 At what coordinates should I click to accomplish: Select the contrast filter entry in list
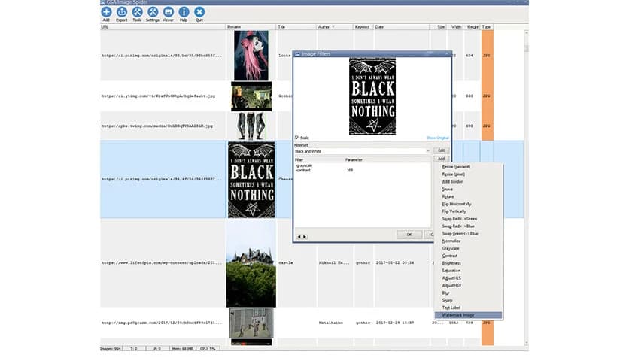tap(304, 171)
